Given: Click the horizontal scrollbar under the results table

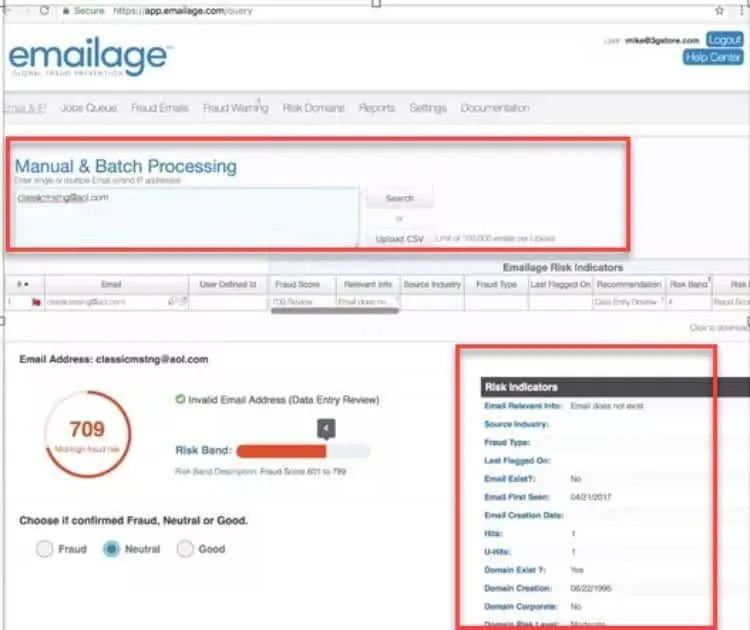Looking at the screenshot, I should (x=335, y=311).
